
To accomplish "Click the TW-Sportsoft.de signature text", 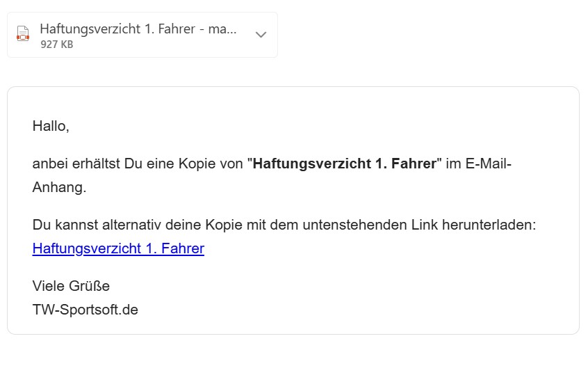I will tap(85, 310).
